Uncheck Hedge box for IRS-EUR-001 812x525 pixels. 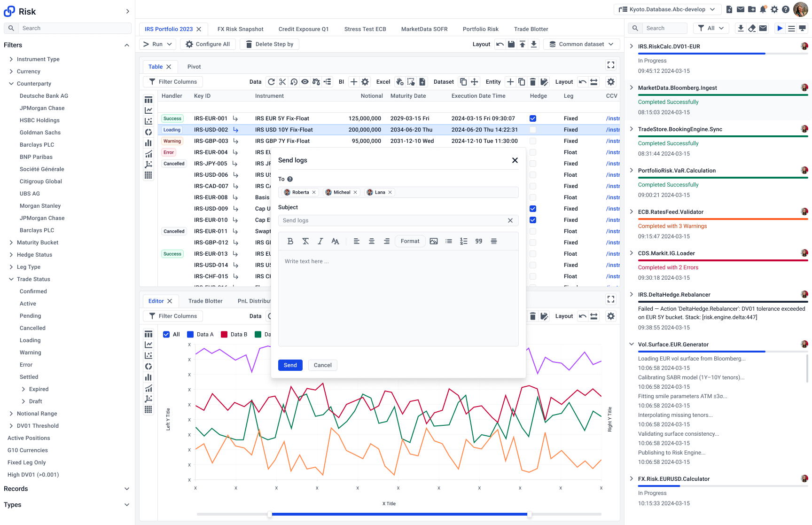(533, 118)
